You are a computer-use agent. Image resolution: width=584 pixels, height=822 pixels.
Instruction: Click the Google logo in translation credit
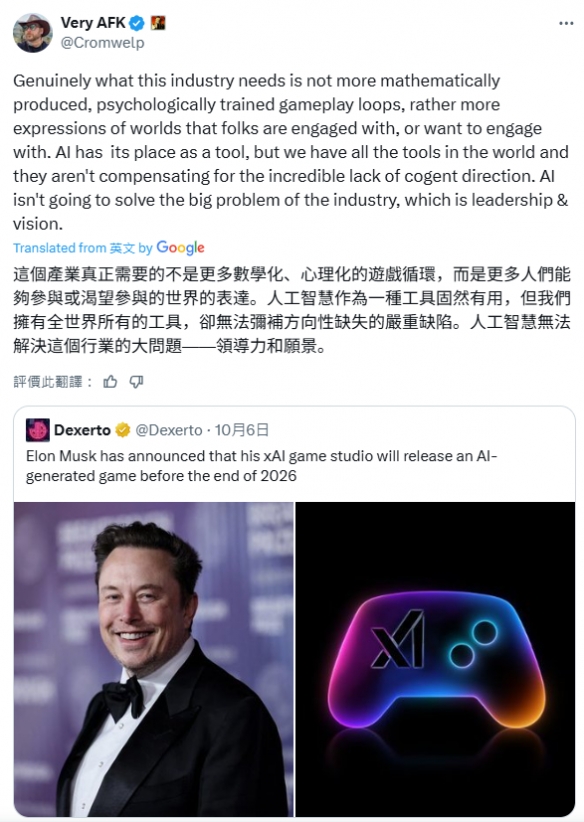point(180,247)
